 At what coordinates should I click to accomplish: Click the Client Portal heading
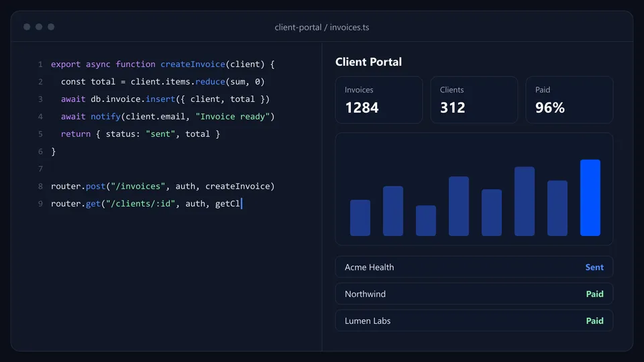coord(368,62)
